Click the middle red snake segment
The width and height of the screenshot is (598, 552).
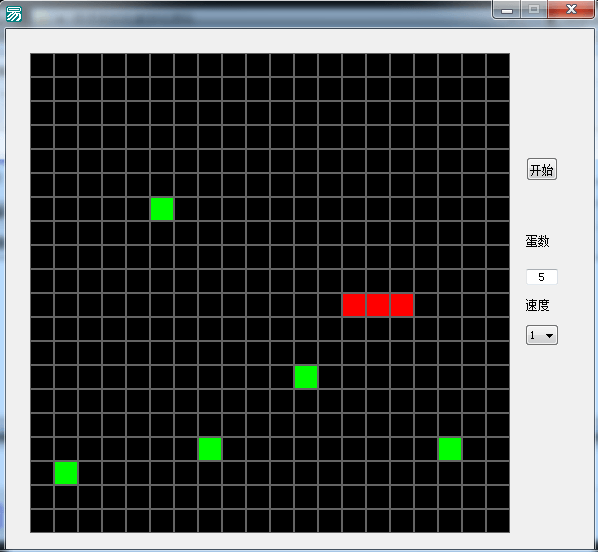point(378,305)
